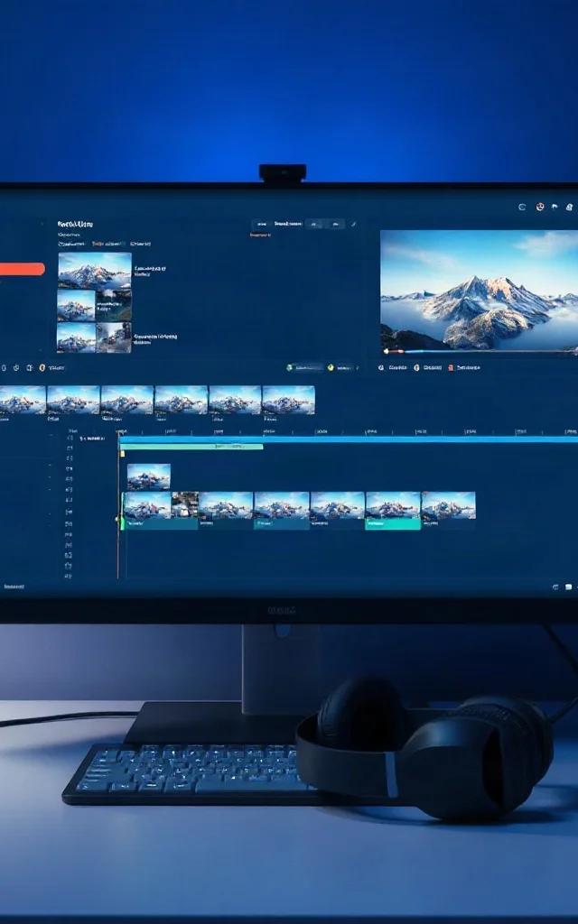Click the orange icon under the preview window
Image resolution: width=578 pixels, height=924 pixels.
pos(416,368)
